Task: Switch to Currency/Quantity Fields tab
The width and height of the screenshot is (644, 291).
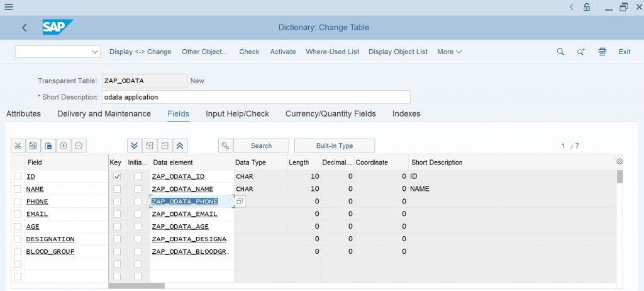Action: pos(331,113)
